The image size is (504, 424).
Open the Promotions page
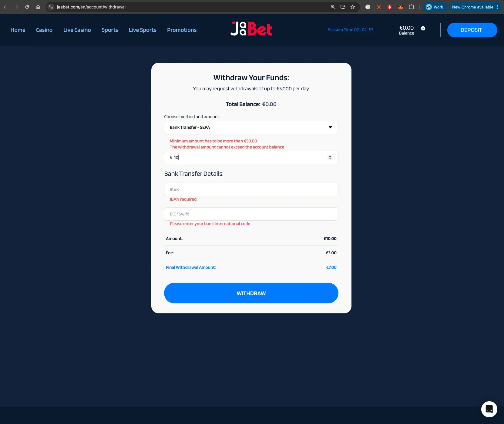tap(182, 30)
